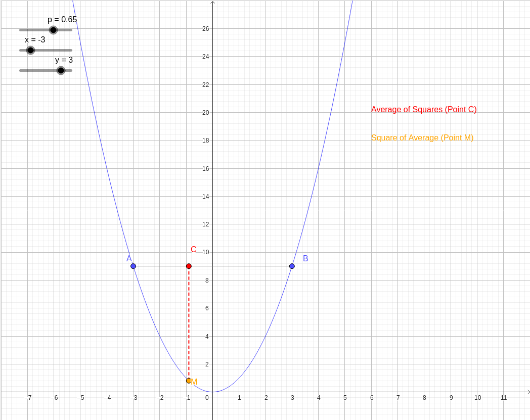Click the red dashed segment between C and M
Image resolution: width=530 pixels, height=420 pixels.
(x=189, y=323)
